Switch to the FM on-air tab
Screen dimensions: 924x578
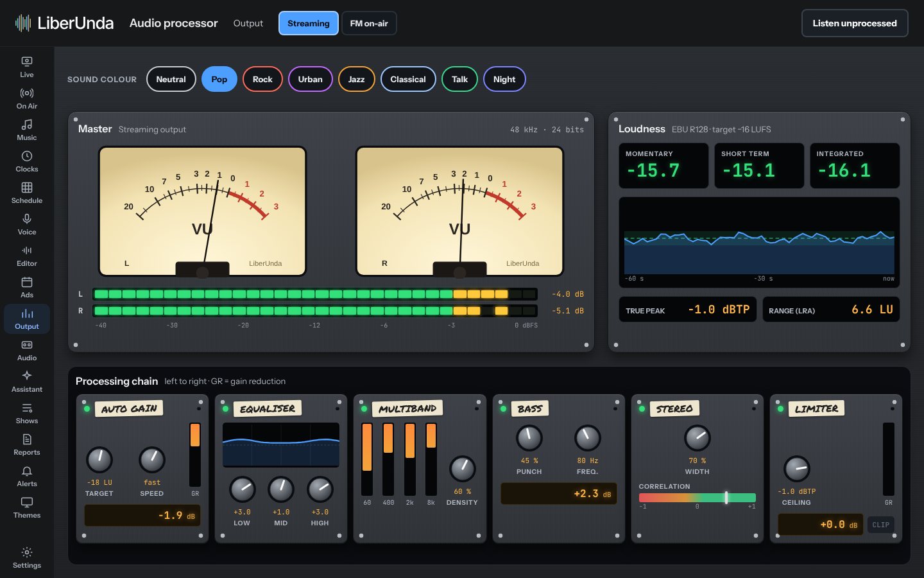(369, 23)
